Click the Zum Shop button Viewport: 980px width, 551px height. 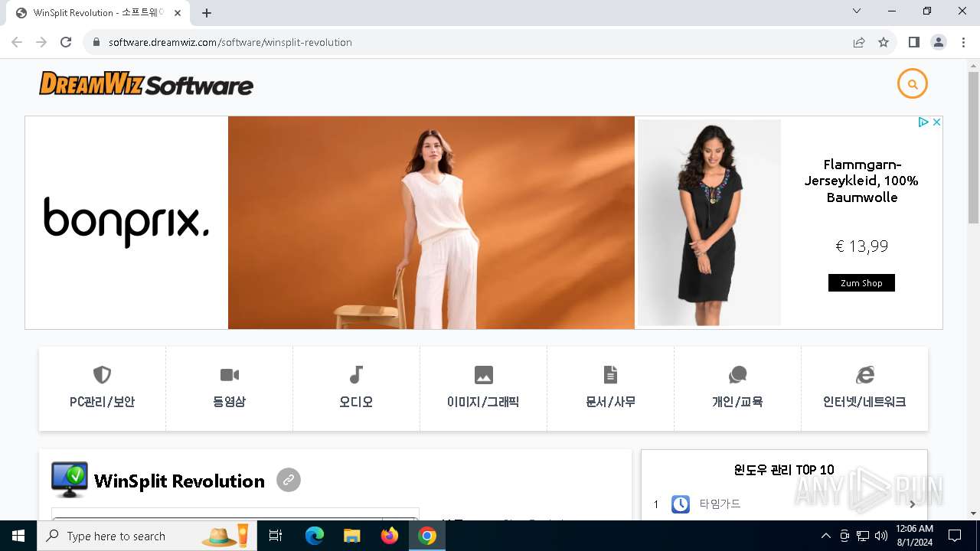pos(861,283)
